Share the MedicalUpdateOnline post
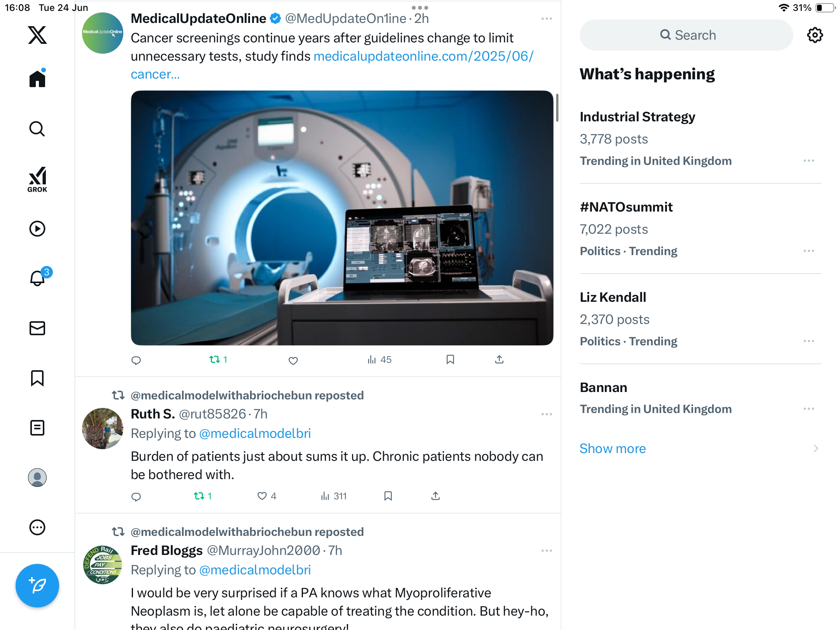The width and height of the screenshot is (840, 630). (499, 360)
